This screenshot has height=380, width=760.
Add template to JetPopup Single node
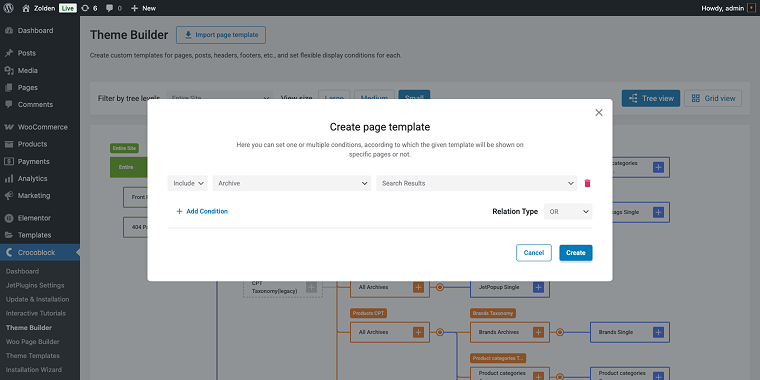point(538,287)
